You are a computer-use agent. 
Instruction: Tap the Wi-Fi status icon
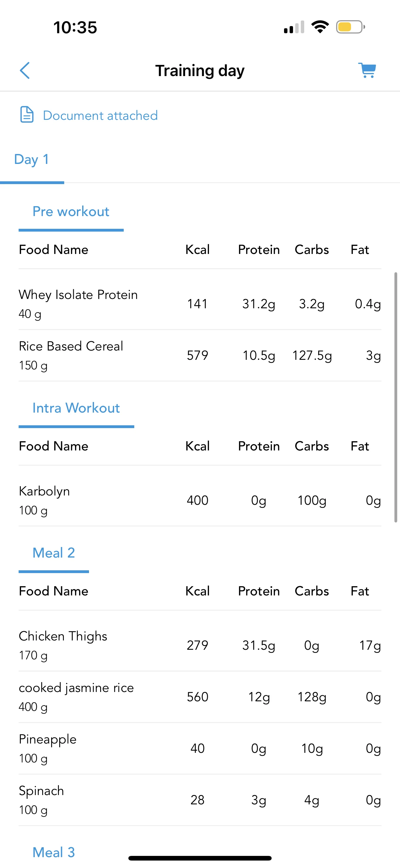(320, 27)
